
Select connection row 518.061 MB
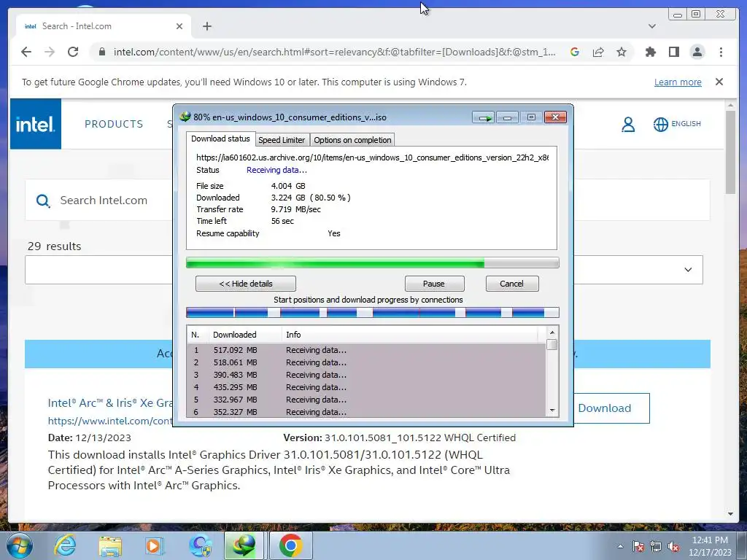pos(366,362)
